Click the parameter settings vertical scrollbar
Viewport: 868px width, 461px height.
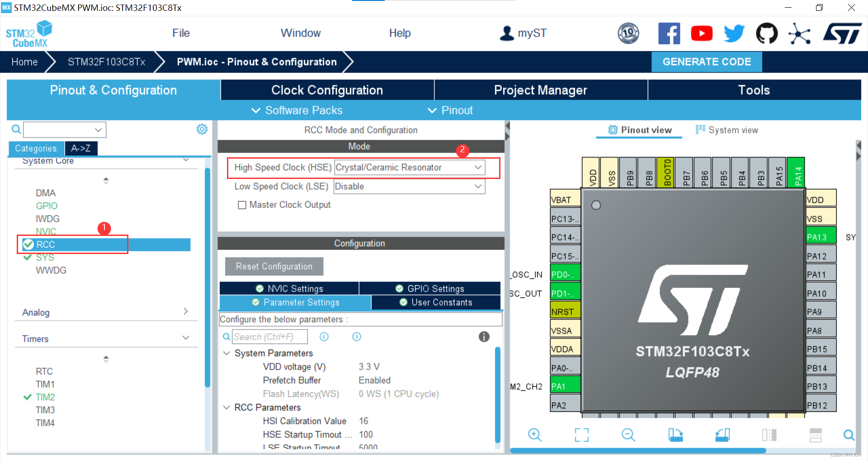point(498,394)
